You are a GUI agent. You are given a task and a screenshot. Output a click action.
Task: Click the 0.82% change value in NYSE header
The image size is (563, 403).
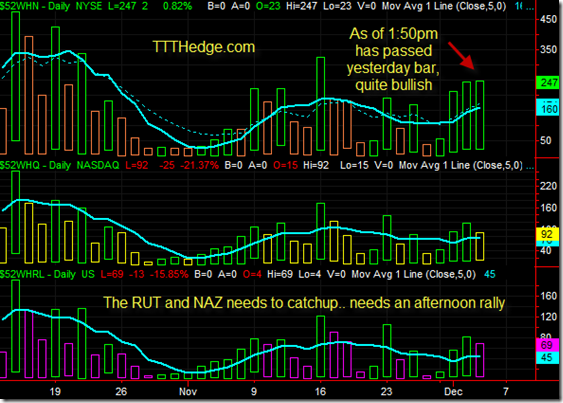pos(177,6)
